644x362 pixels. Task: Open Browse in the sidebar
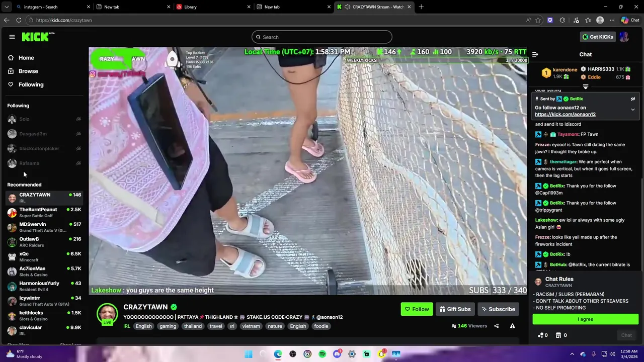point(28,71)
